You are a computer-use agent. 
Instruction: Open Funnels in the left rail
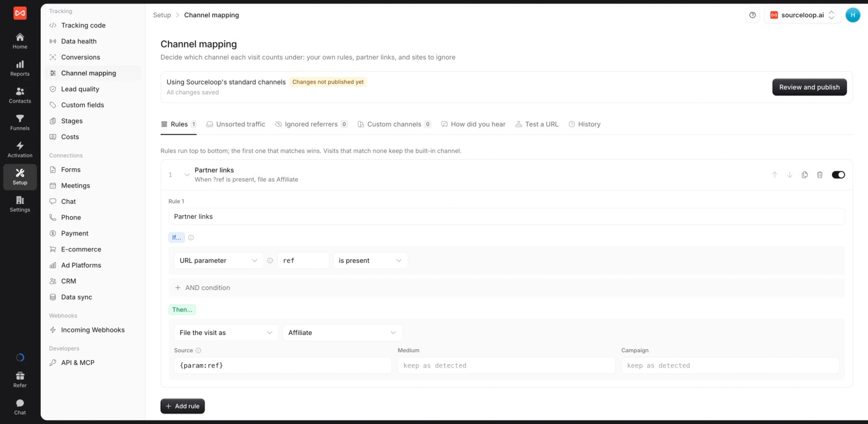20,123
